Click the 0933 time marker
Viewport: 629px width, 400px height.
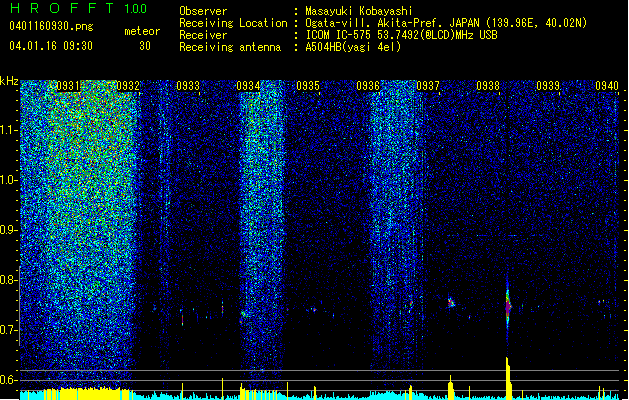tap(188, 86)
